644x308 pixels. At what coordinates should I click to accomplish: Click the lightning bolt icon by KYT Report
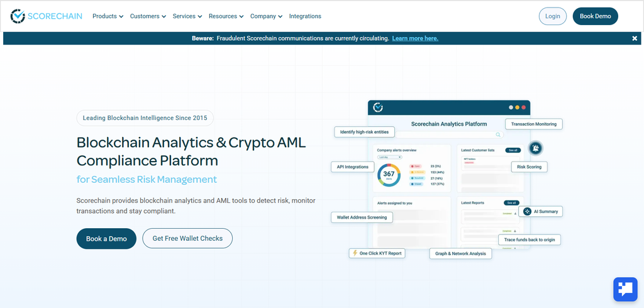click(355, 253)
